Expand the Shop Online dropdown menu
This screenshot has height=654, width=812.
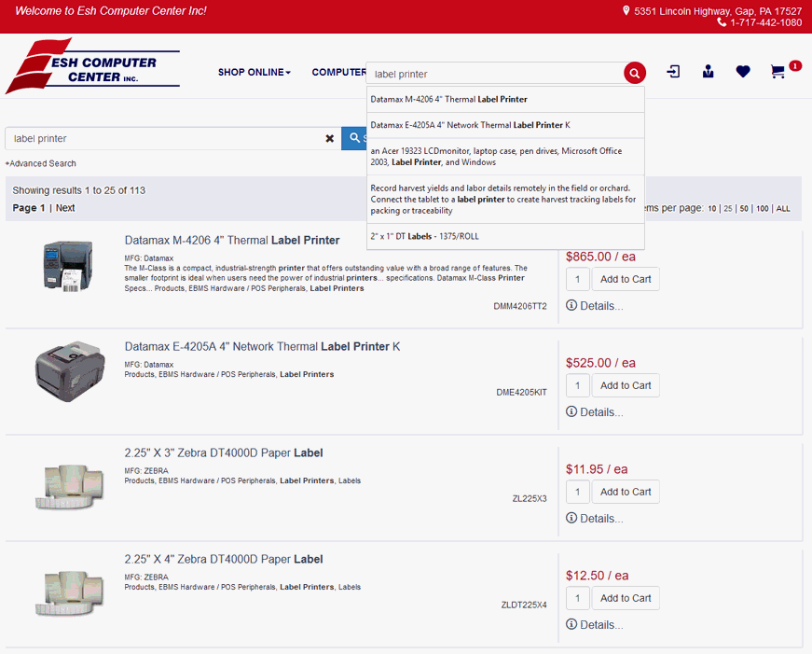tap(254, 73)
